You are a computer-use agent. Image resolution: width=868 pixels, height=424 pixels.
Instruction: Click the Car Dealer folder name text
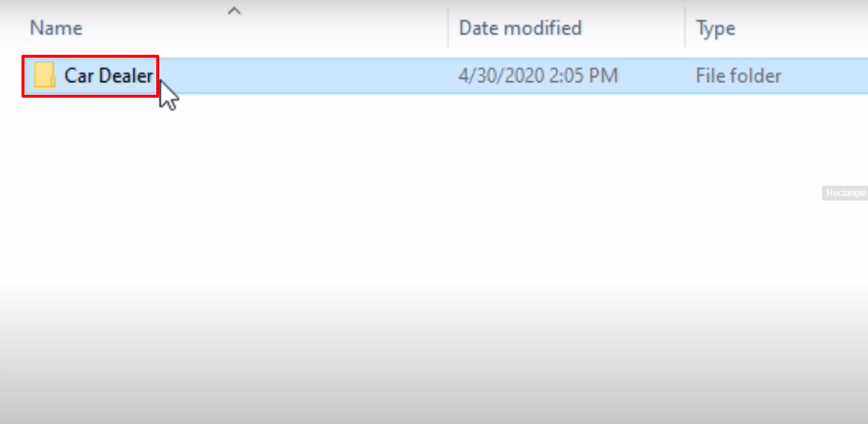point(108,75)
